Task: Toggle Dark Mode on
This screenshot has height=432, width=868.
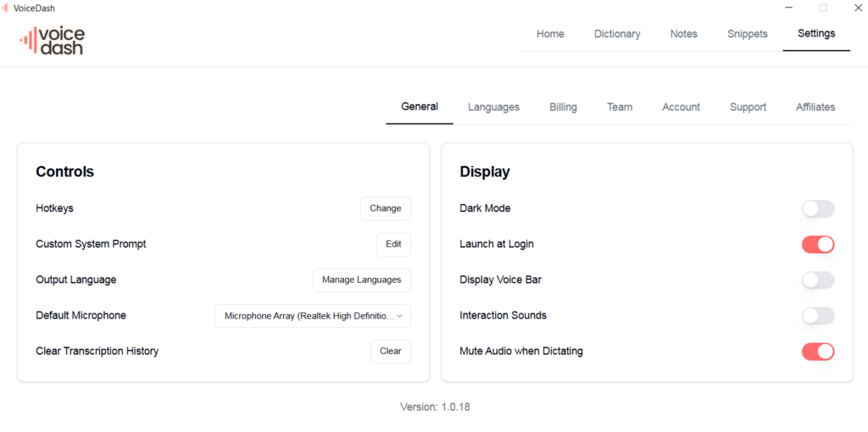Action: click(x=818, y=209)
